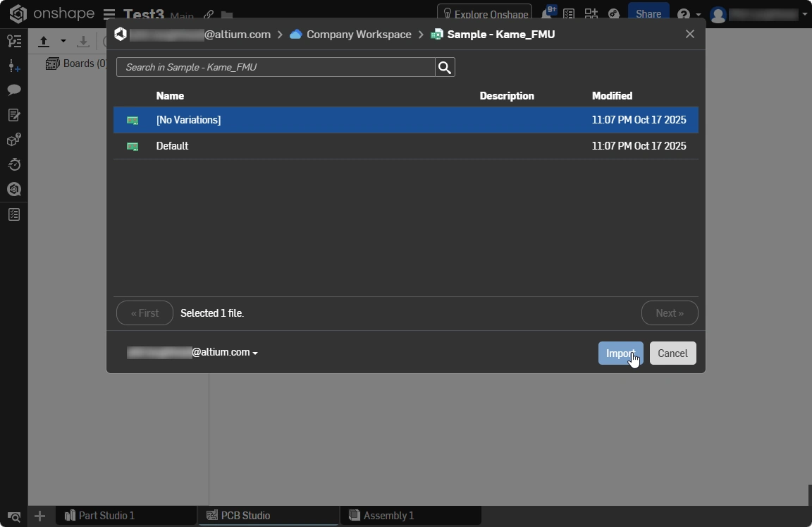Open notifications bell icon
This screenshot has height=527, width=812.
(x=548, y=13)
